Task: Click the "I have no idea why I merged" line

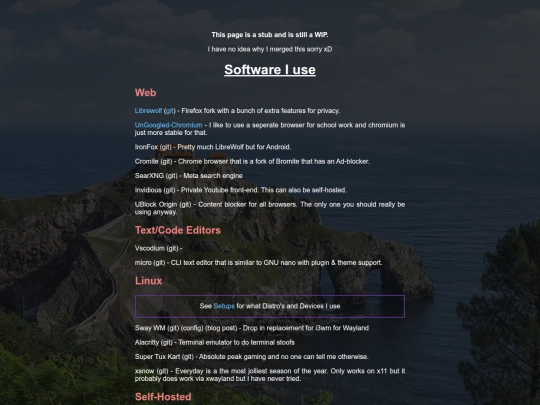Action: tap(270, 49)
